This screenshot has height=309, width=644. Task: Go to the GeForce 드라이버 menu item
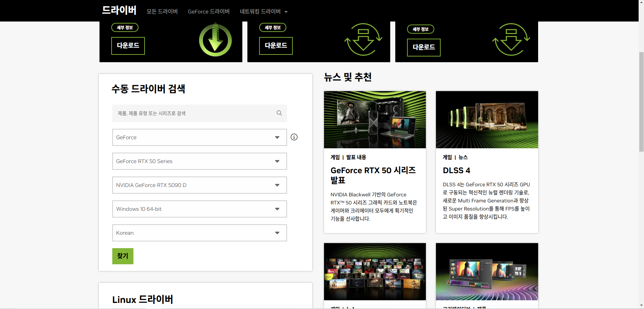coord(208,11)
